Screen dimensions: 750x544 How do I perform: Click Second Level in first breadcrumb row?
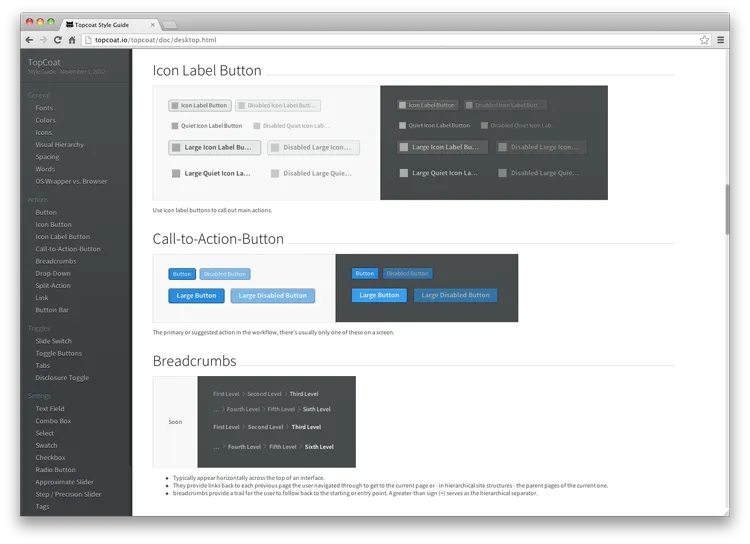pos(265,394)
